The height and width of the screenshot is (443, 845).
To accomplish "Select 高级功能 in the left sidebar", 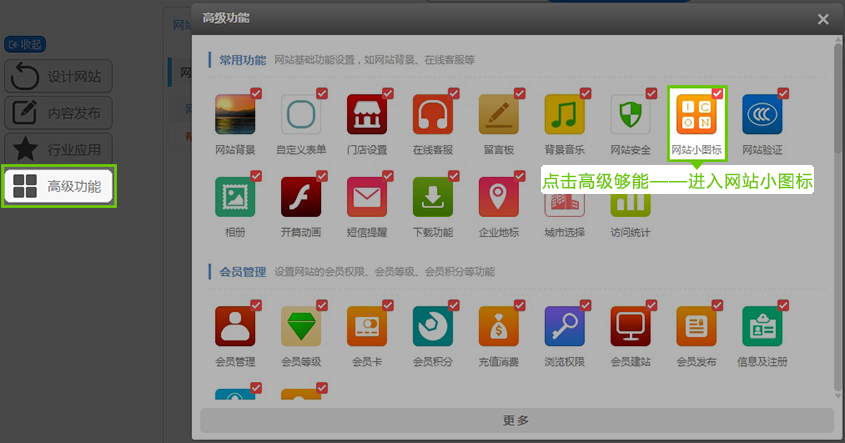I will 58,186.
